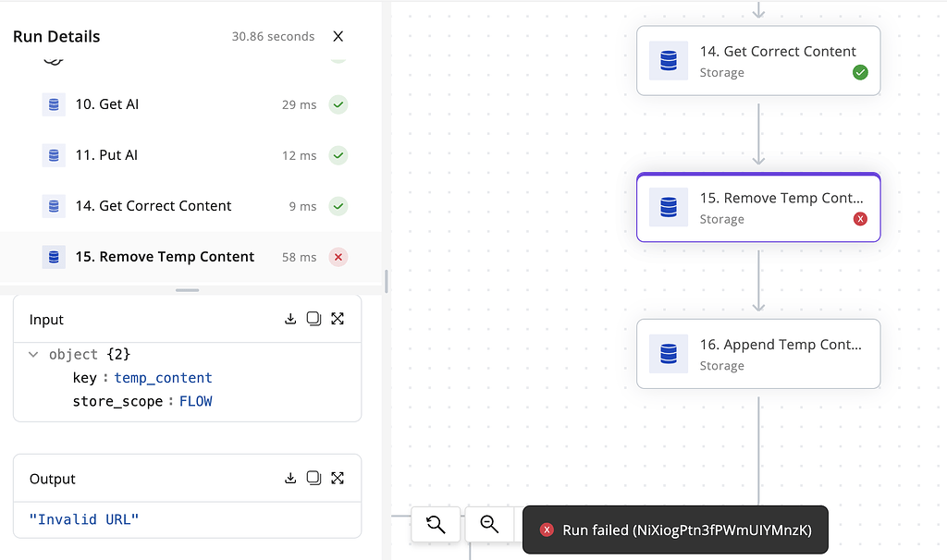The width and height of the screenshot is (947, 560).
Task: Close the Run Details panel
Action: point(338,36)
